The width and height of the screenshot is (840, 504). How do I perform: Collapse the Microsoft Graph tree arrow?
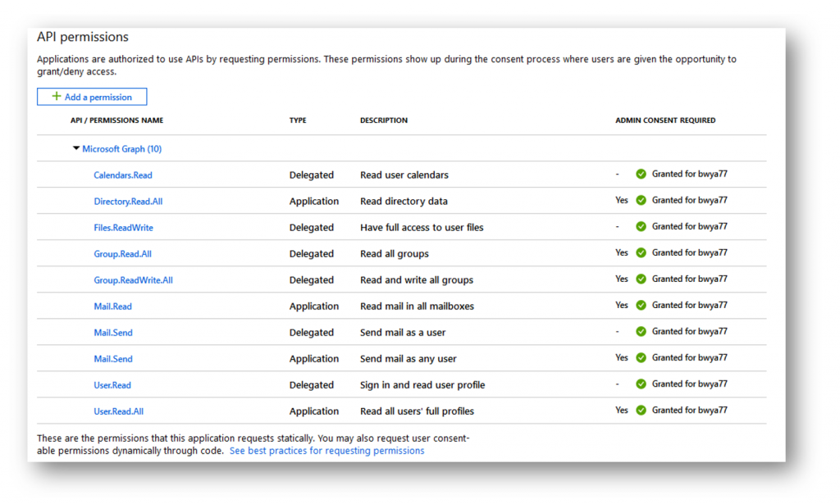76,148
